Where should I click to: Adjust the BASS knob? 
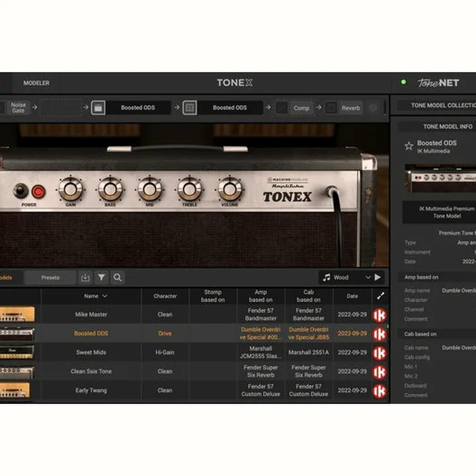point(110,190)
